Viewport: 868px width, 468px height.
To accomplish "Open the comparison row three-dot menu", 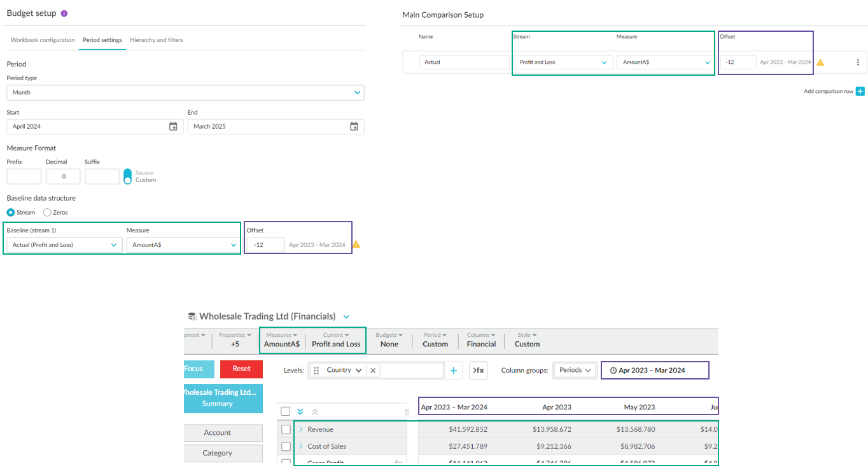I will (858, 62).
